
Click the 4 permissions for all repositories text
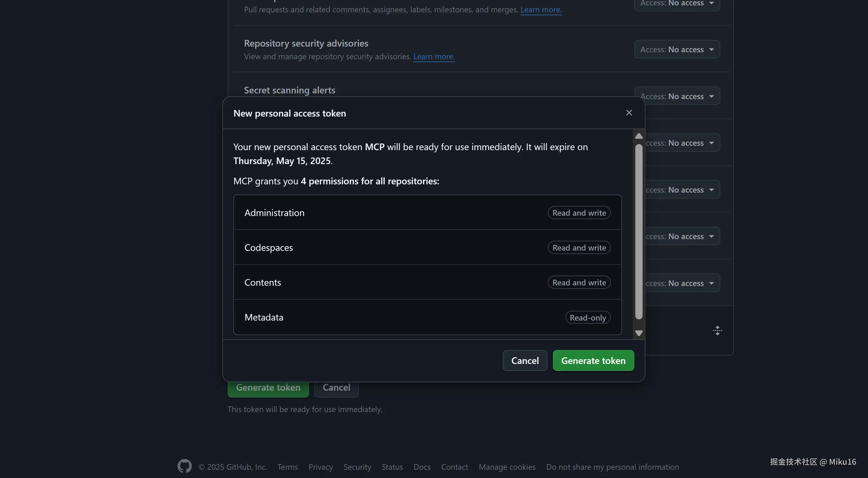click(370, 181)
